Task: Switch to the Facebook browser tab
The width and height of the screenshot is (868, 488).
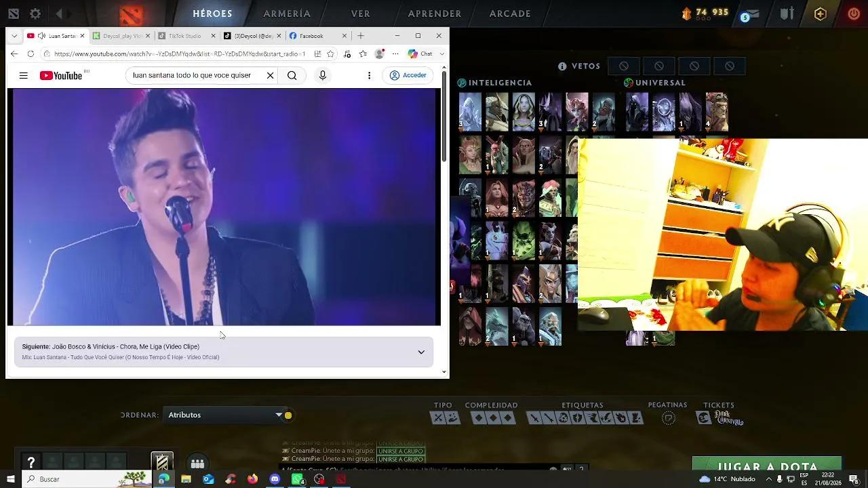Action: coord(317,36)
